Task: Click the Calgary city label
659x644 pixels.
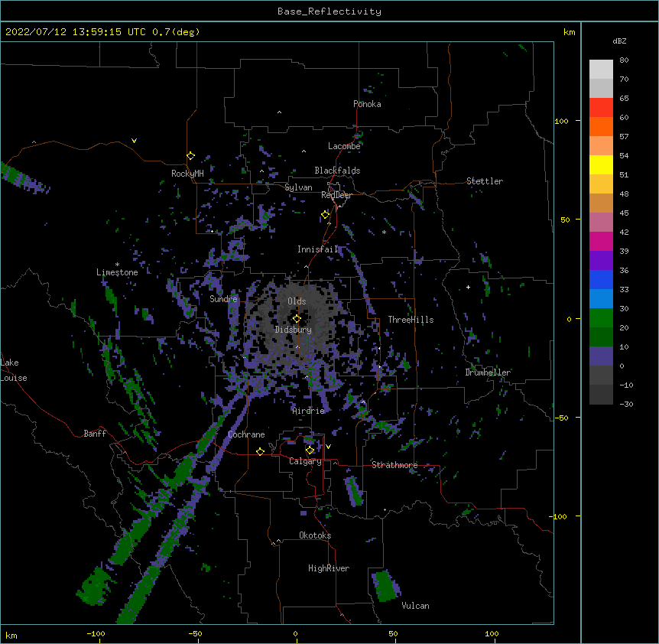Action: 305,461
